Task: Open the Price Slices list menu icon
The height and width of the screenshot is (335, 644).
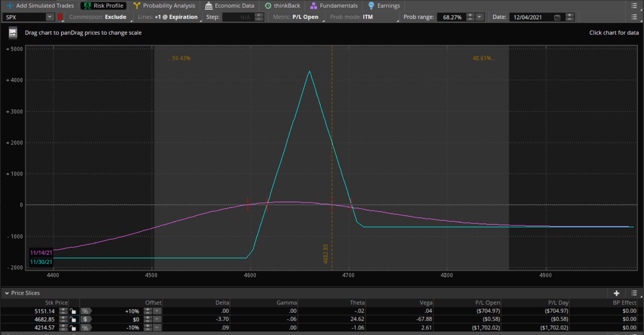Action: pos(634,293)
